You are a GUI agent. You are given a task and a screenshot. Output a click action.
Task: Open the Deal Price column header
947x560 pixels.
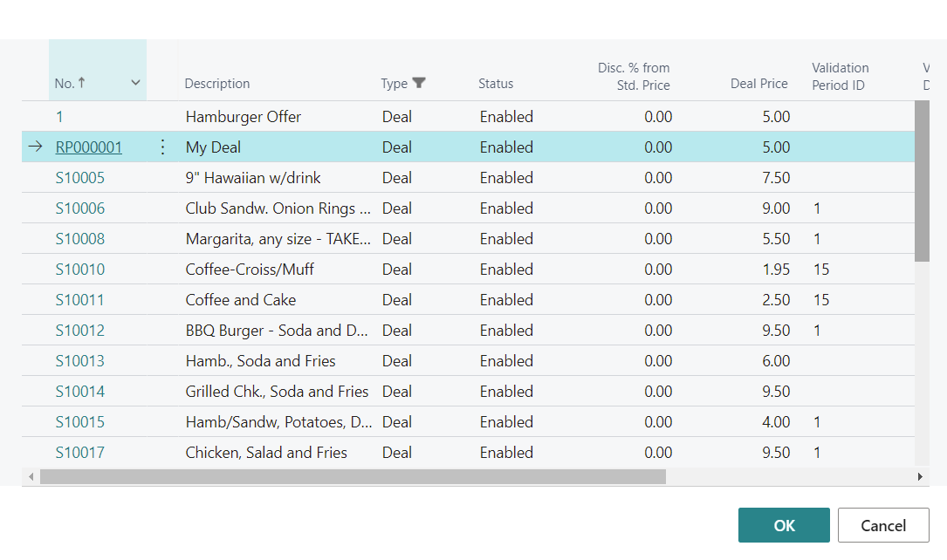click(x=758, y=84)
